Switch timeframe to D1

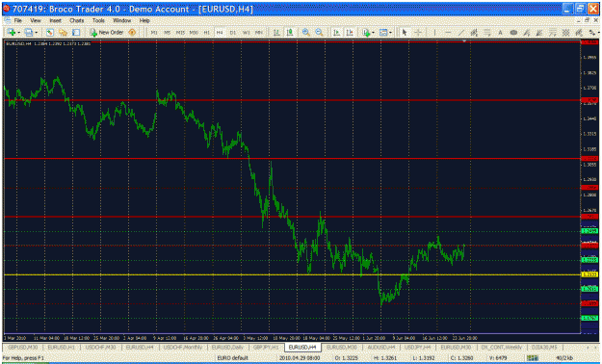(233, 33)
